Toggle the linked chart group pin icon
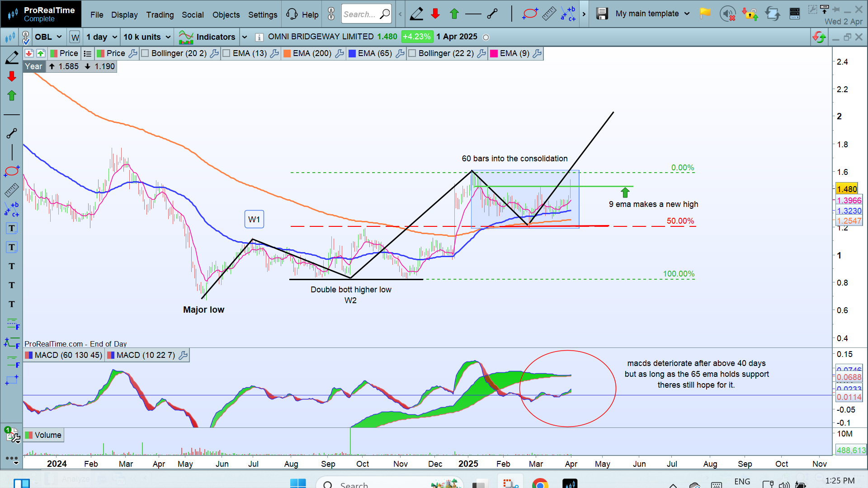Image resolution: width=868 pixels, height=488 pixels. coord(26,37)
